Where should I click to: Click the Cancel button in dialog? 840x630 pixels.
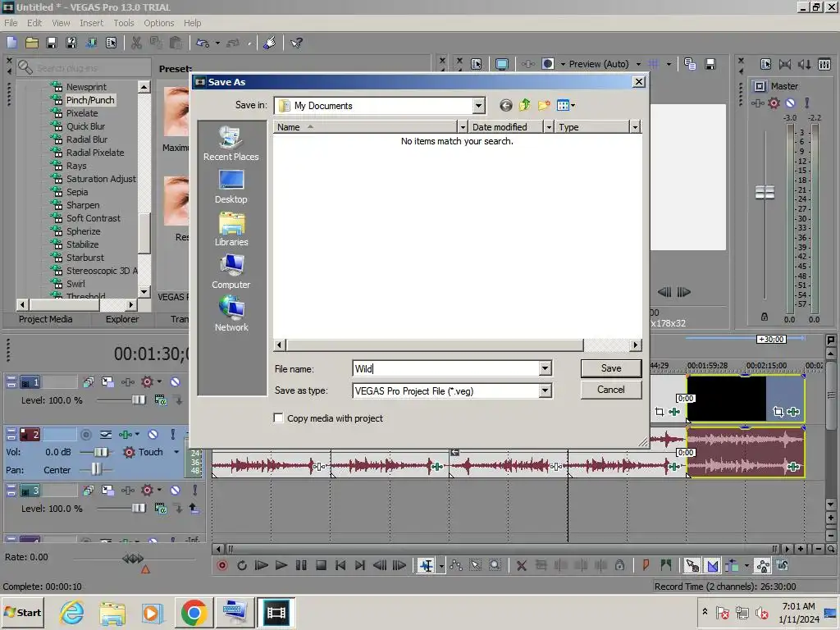tap(610, 390)
